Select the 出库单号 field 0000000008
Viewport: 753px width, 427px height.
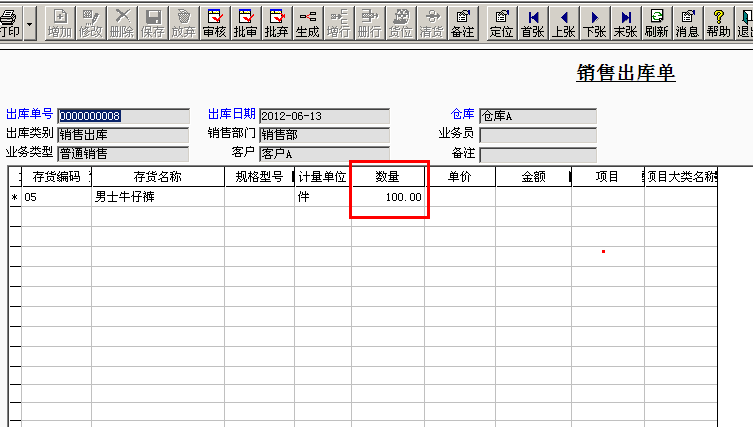[x=123, y=116]
